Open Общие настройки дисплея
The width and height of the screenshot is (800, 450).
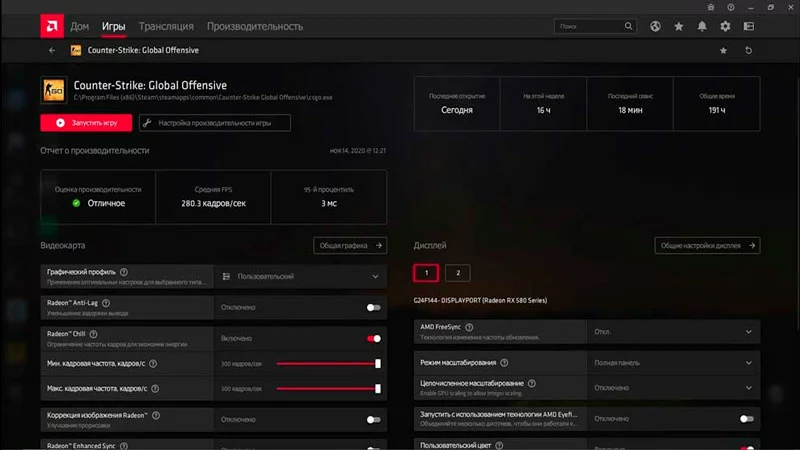tap(707, 245)
